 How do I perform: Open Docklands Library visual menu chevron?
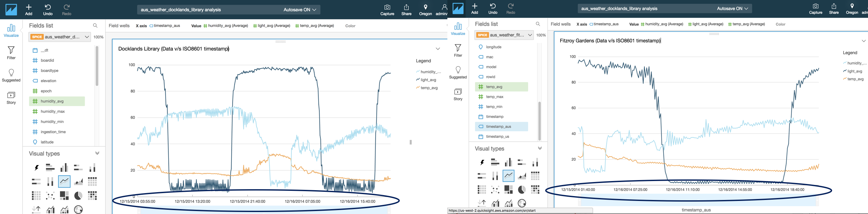438,49
